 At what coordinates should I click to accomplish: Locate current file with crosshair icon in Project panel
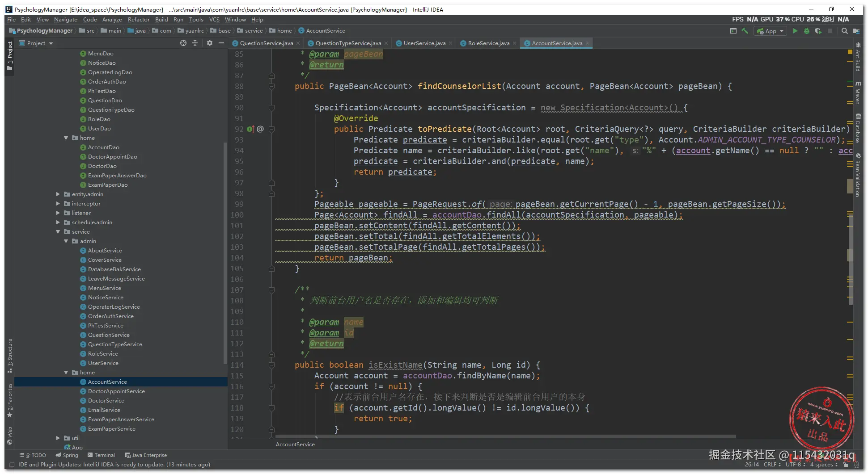[x=183, y=43]
